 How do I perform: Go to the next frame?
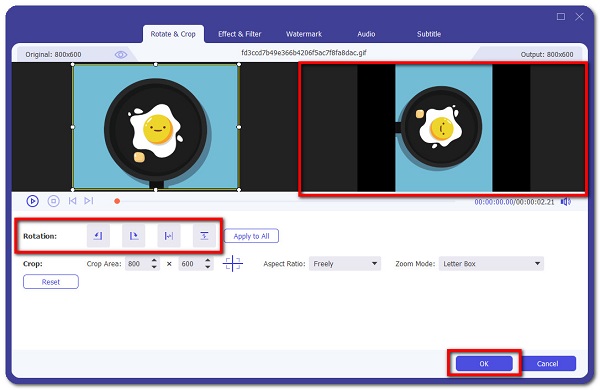pos(89,201)
